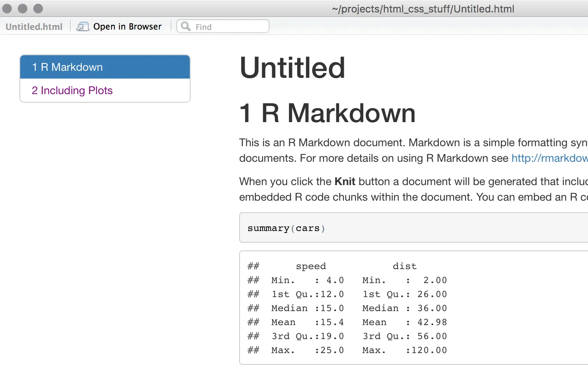Click the speed column header in output
Image resolution: width=588 pixels, height=385 pixels.
coord(311,266)
